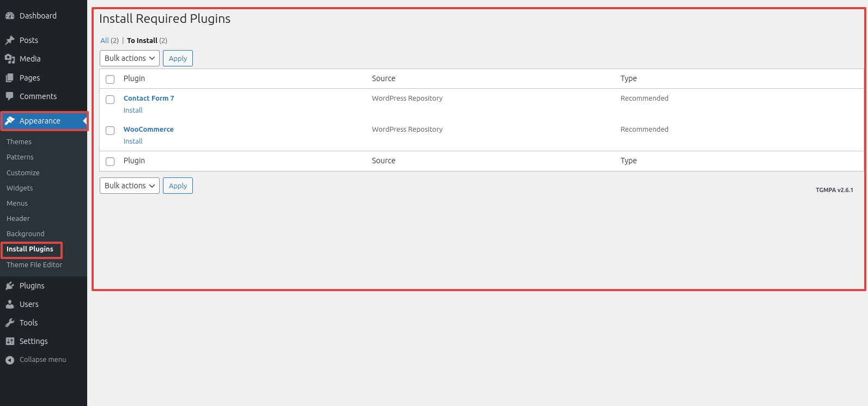Click the Dashboard gauge icon

(x=10, y=16)
